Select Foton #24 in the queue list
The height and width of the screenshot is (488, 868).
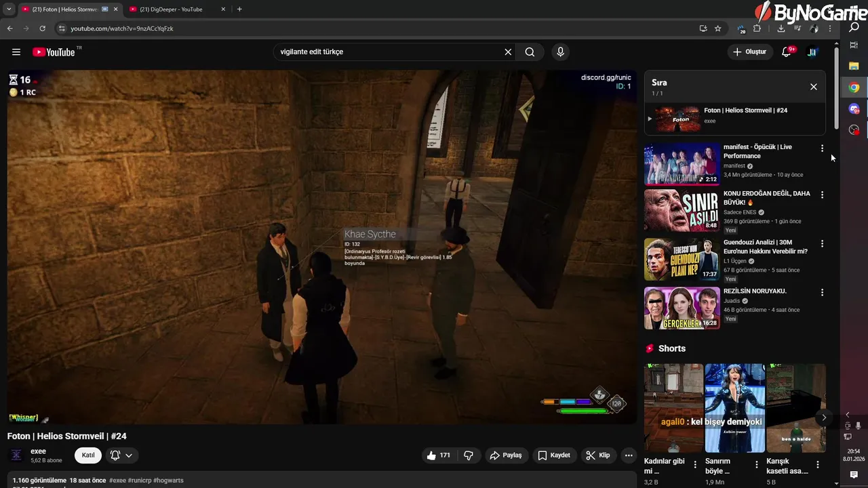pos(734,119)
